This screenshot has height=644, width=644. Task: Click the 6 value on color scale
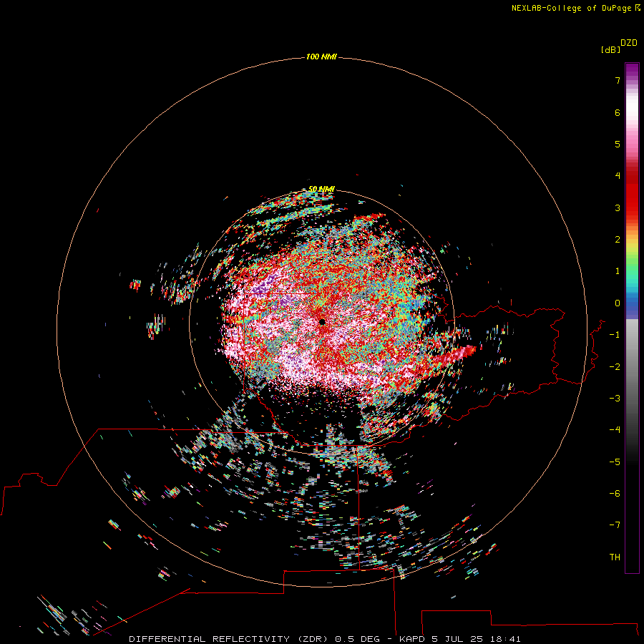pos(618,112)
